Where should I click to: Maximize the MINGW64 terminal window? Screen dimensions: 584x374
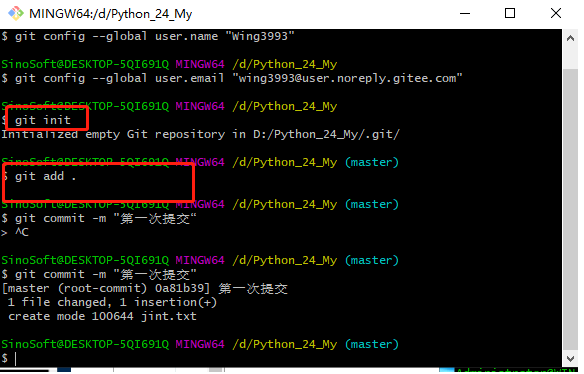(510, 13)
